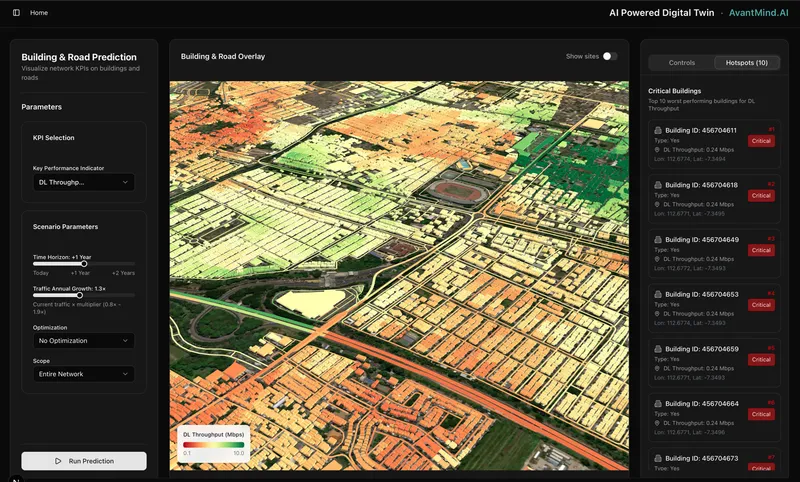This screenshot has height=482, width=800.
Task: Click 'Lon: 112.6772, Lat: -7.3493' coordinates
Action: pyautogui.click(x=690, y=268)
